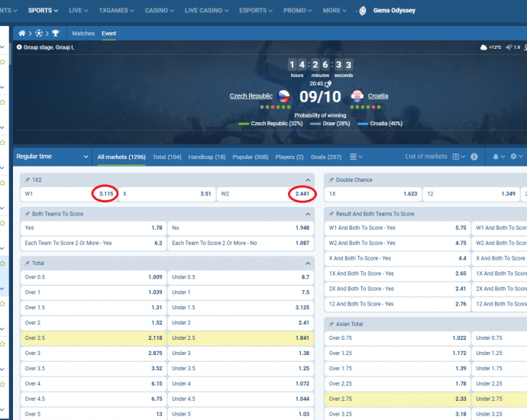Image resolution: width=527 pixels, height=420 pixels.
Task: Open football sport icon in breadcrumb
Action: click(39, 34)
